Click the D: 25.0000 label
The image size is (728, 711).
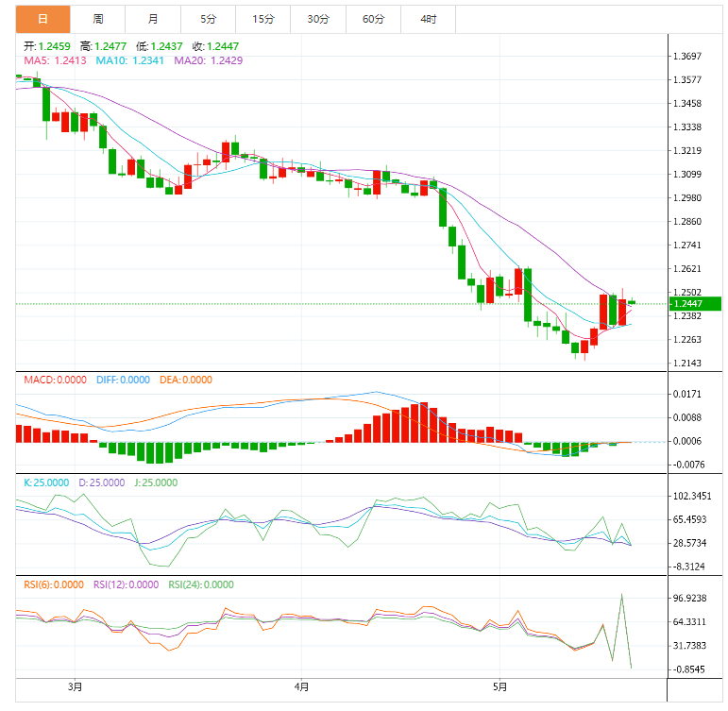[102, 482]
